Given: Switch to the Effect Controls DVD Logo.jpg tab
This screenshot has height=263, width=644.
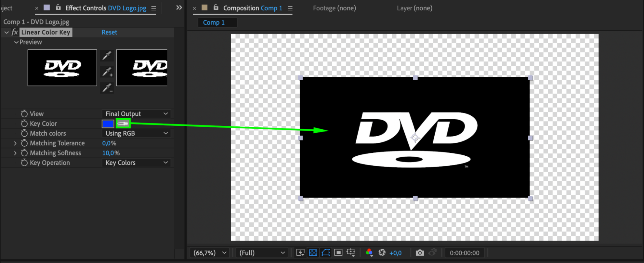Looking at the screenshot, I should tap(106, 8).
